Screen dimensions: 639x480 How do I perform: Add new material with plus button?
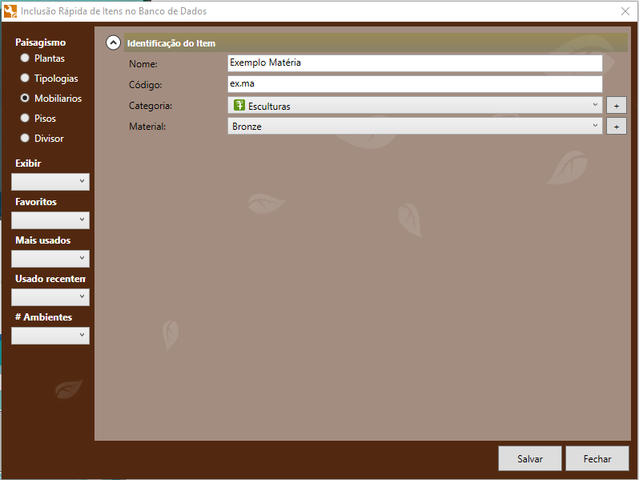point(616,126)
